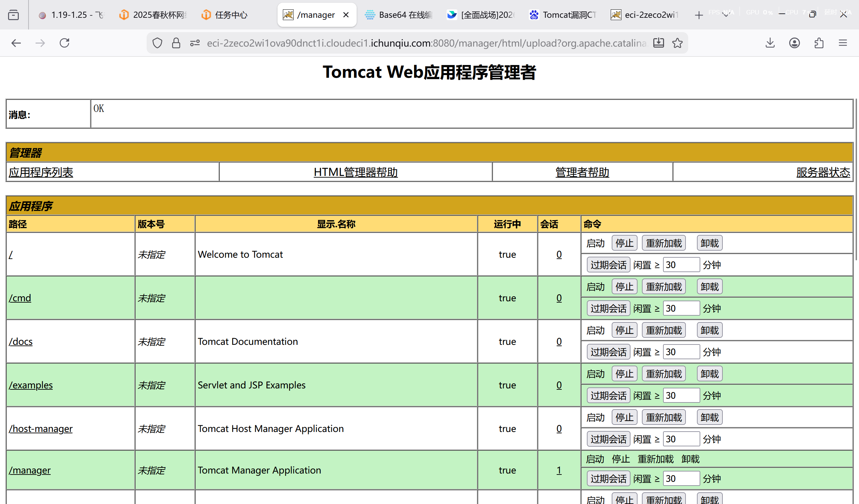The width and height of the screenshot is (859, 504).
Task: Bookmark page with star icon
Action: (x=677, y=43)
